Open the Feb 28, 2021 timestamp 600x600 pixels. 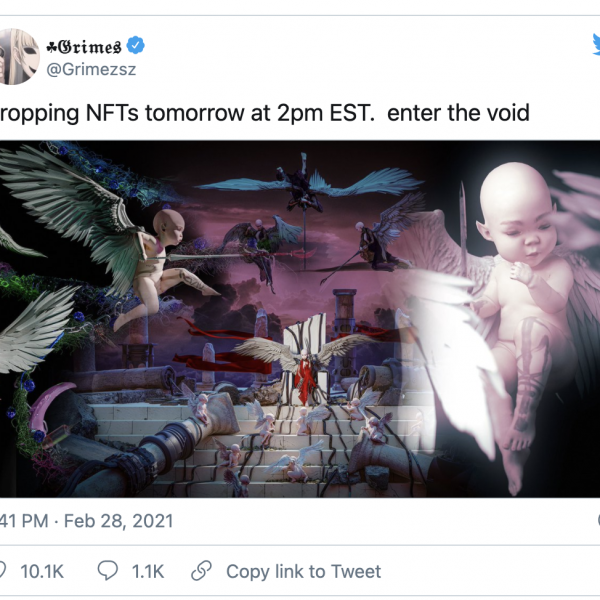click(118, 521)
